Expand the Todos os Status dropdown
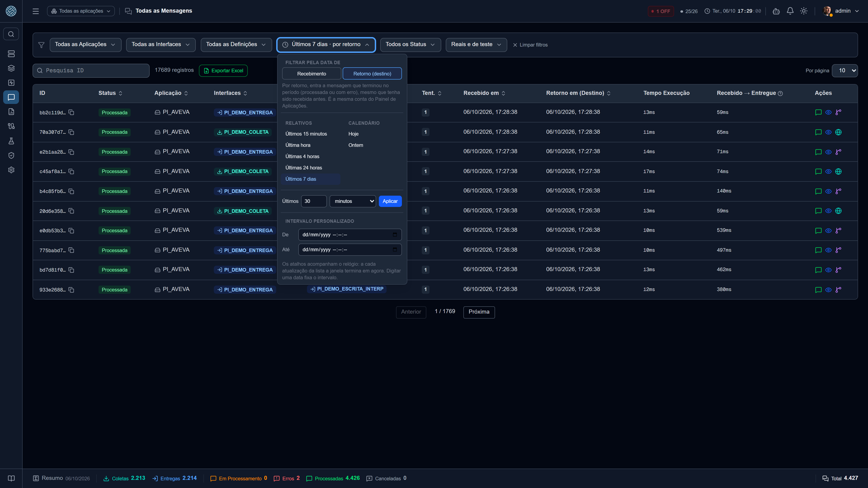The image size is (868, 488). coord(410,45)
